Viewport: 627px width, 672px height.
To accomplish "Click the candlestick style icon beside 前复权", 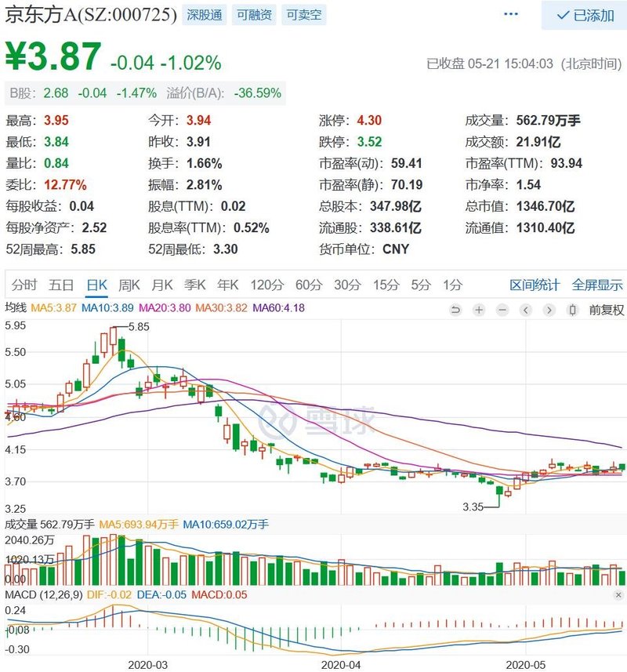I will tap(572, 311).
